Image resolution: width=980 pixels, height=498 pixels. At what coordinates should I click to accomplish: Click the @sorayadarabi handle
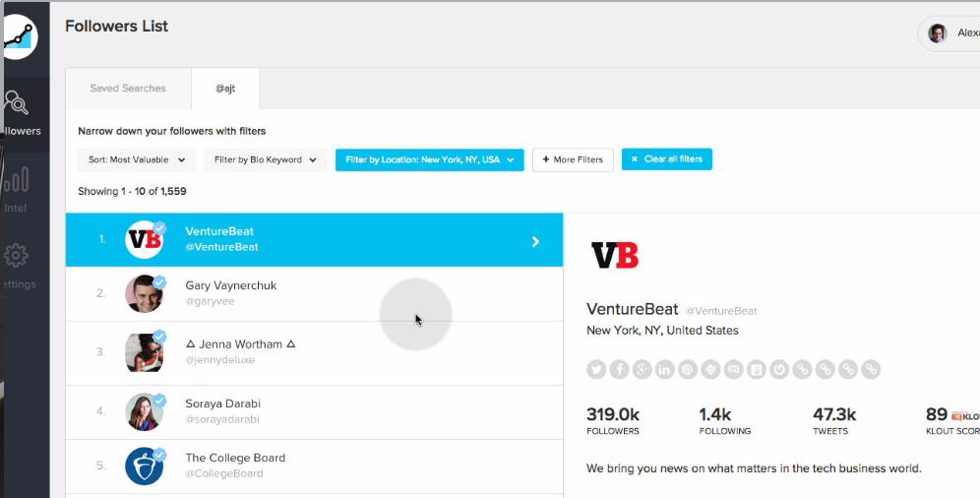(221, 419)
